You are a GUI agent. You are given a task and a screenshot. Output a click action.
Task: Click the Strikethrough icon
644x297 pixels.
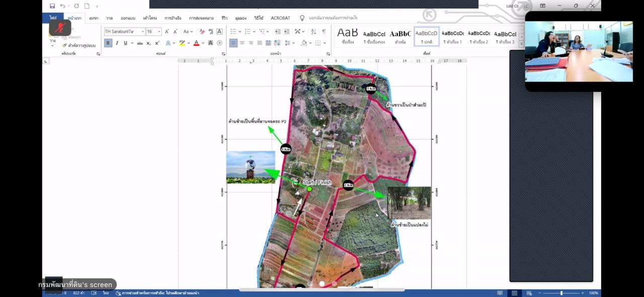[140, 43]
